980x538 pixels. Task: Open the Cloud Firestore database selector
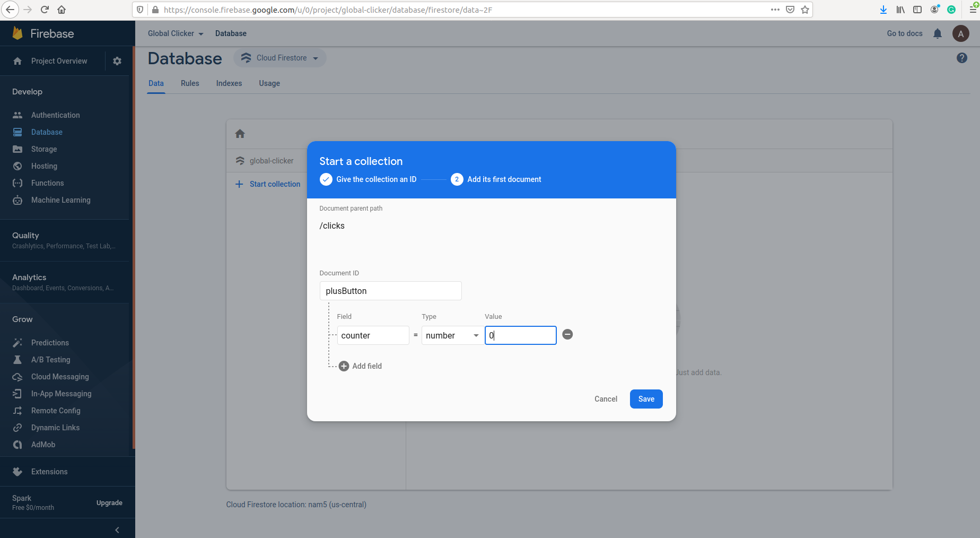tap(279, 58)
